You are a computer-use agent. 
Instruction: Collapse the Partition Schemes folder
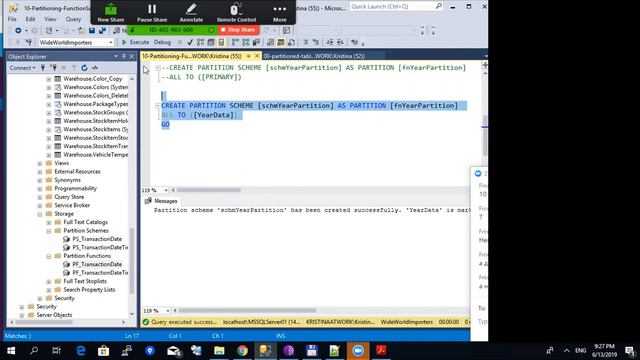pyautogui.click(x=49, y=231)
